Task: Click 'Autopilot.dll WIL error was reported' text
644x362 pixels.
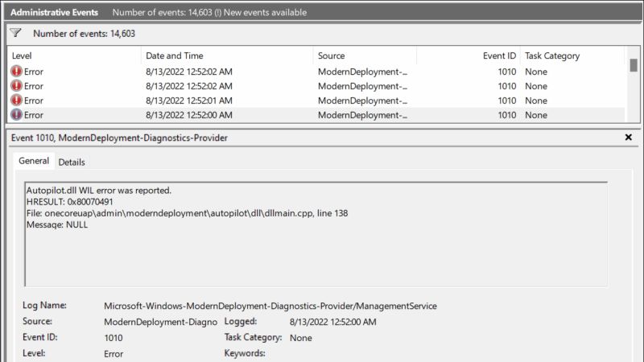Action: point(98,190)
